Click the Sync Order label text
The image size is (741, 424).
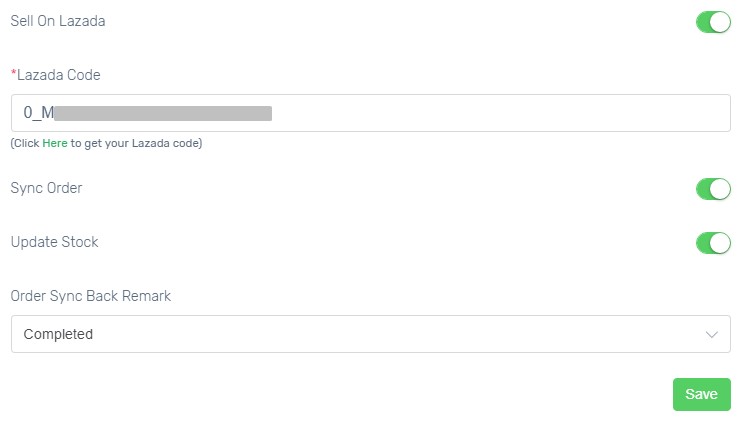point(46,188)
